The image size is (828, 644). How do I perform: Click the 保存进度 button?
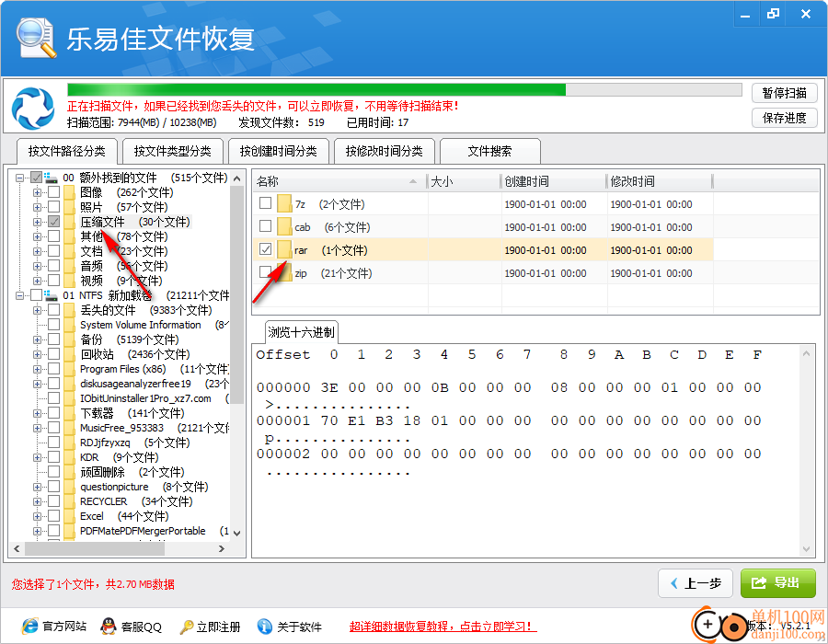(784, 118)
